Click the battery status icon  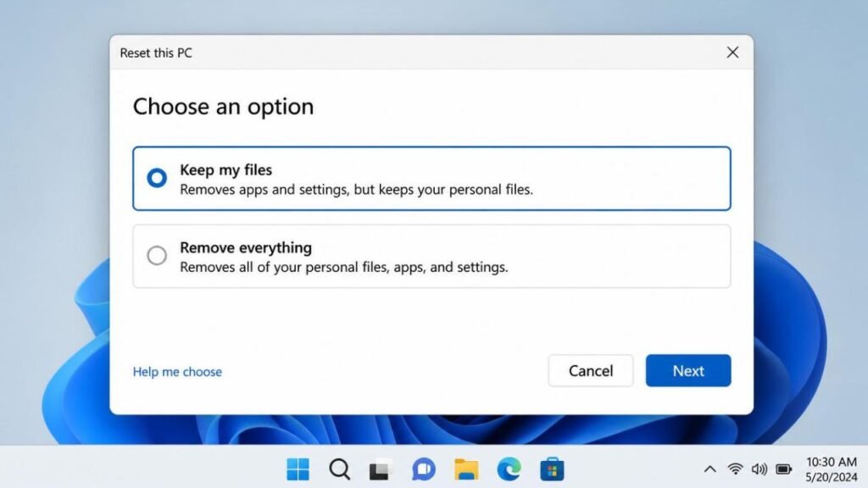[784, 469]
